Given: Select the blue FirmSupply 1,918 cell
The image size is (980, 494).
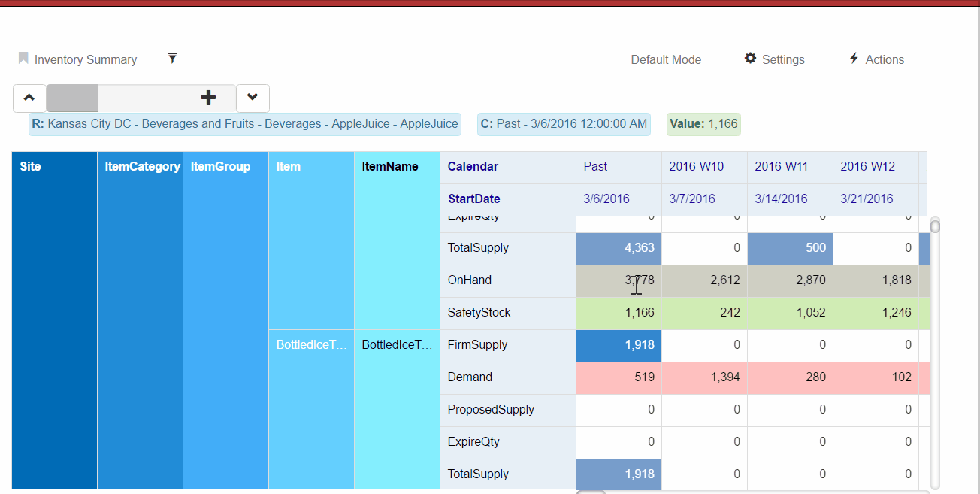Looking at the screenshot, I should click(x=619, y=345).
